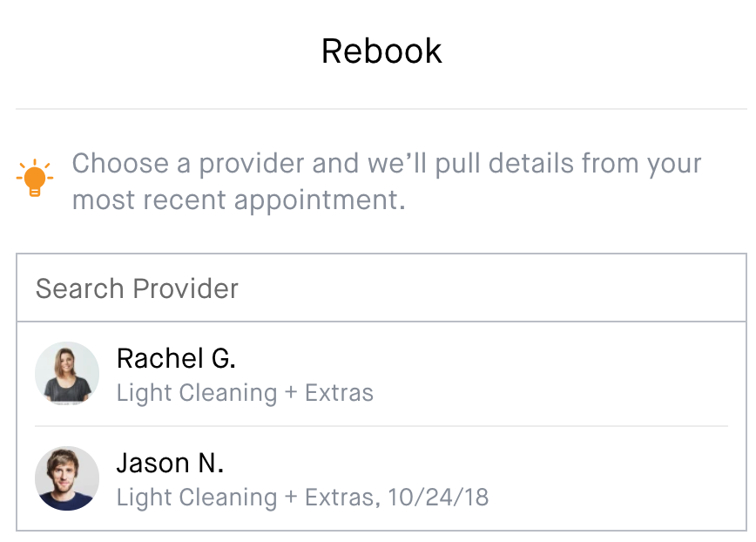Select Jason N.'s circular profile picture

(x=67, y=478)
